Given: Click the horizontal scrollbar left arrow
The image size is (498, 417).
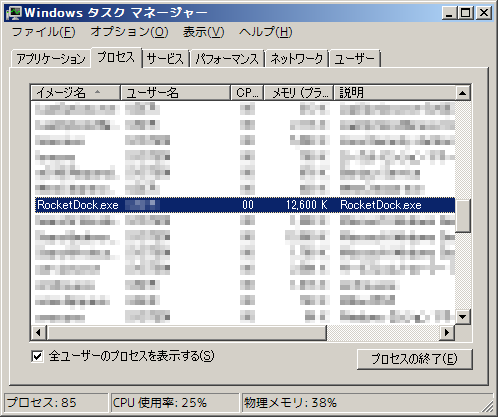Looking at the screenshot, I should pyautogui.click(x=39, y=332).
